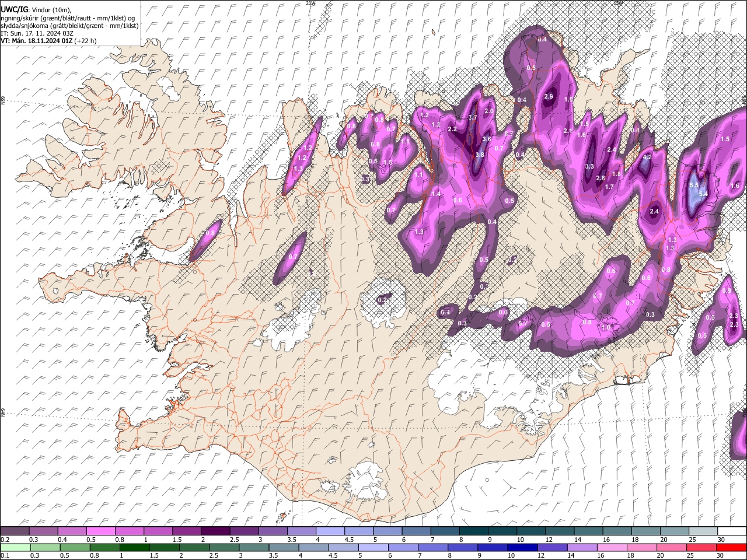Click the '0.2' label on the snow legend
The image size is (747, 560).
[4, 540]
